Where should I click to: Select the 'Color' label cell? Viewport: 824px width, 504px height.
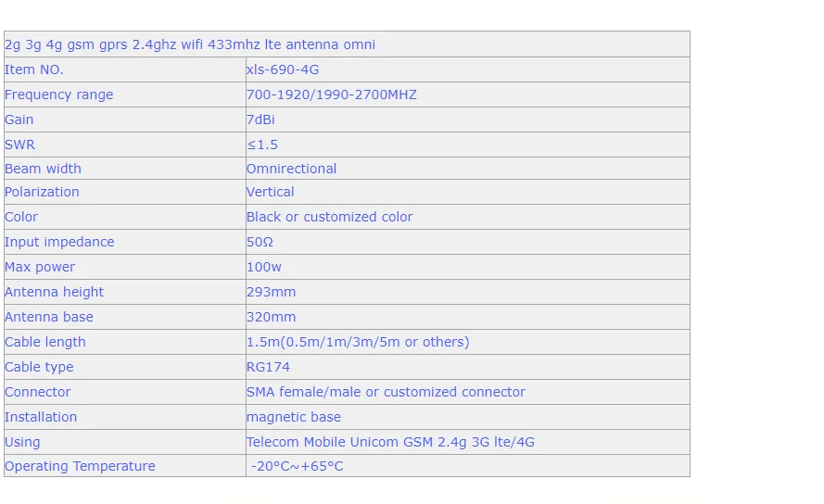tap(125, 217)
